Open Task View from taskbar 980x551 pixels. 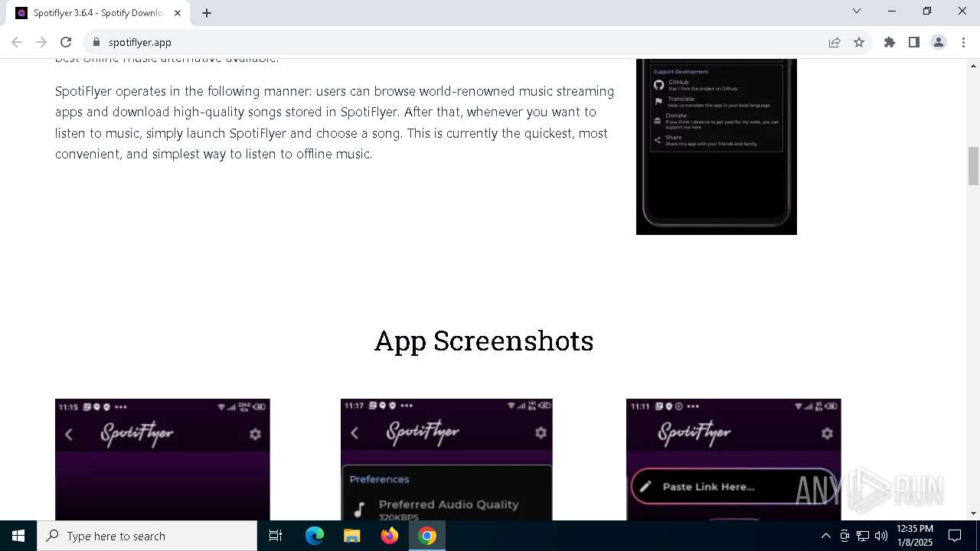[276, 536]
